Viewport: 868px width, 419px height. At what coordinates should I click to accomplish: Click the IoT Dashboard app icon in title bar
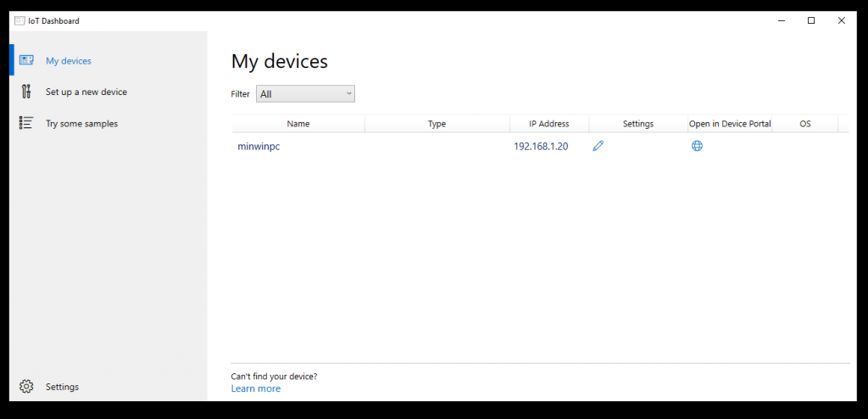coord(19,21)
